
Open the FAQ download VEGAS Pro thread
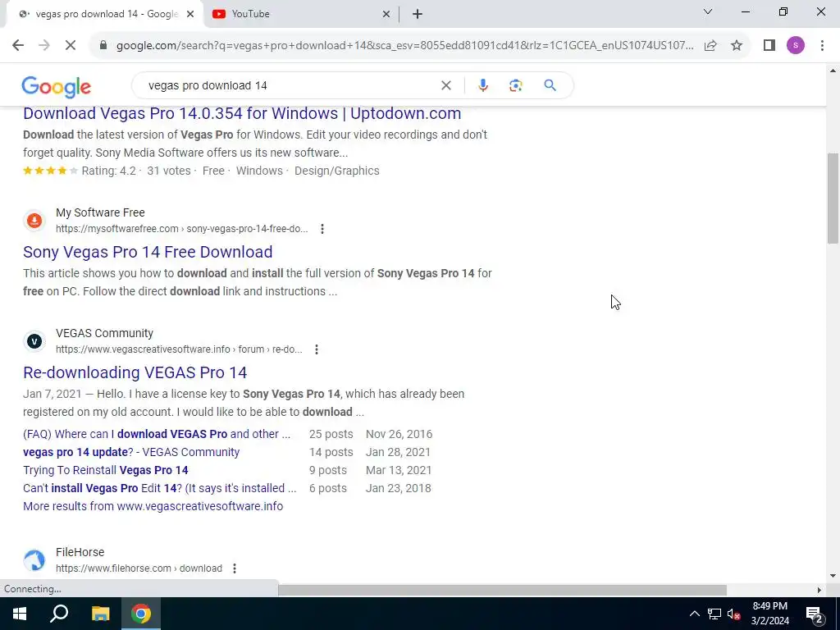click(x=157, y=434)
